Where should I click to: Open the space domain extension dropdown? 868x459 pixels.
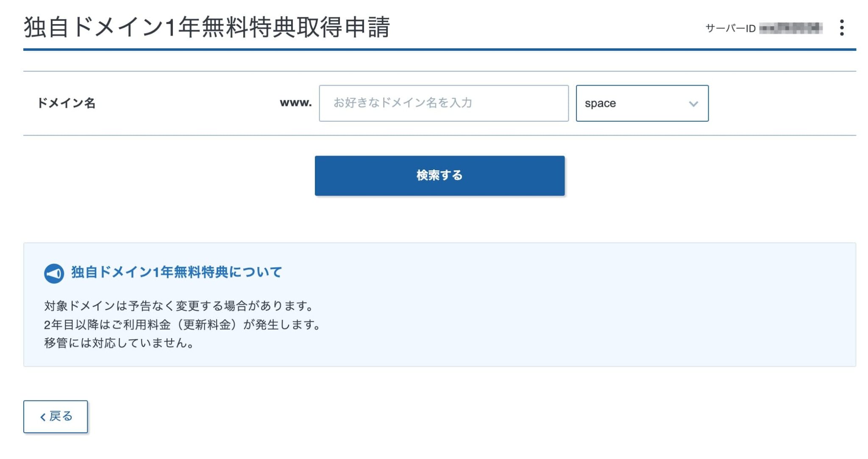pos(641,103)
